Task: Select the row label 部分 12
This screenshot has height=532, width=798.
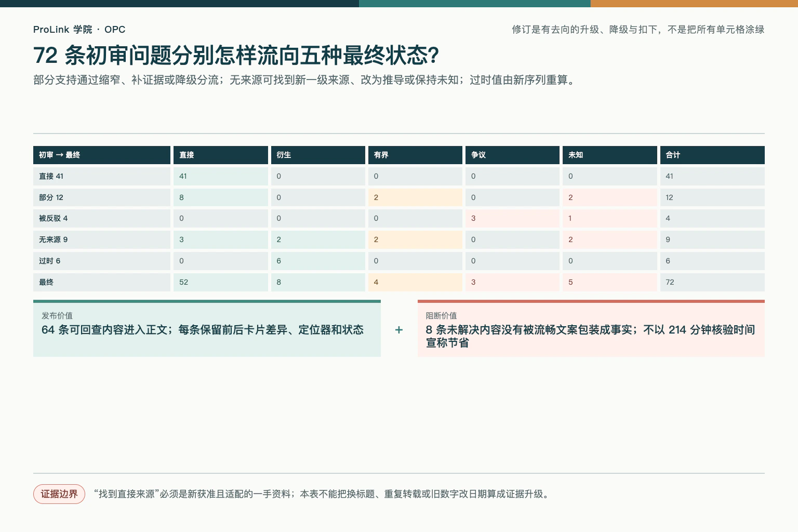Action: pyautogui.click(x=102, y=197)
